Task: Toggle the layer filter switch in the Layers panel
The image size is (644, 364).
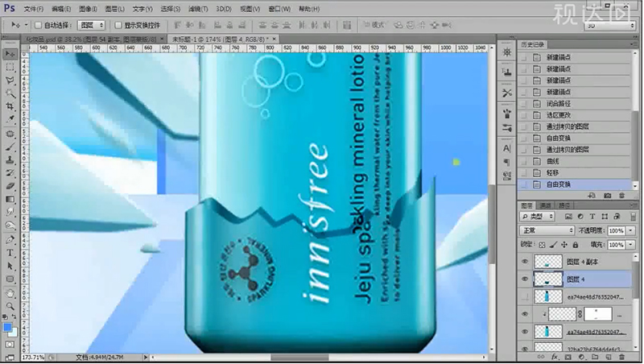Action: tap(633, 217)
